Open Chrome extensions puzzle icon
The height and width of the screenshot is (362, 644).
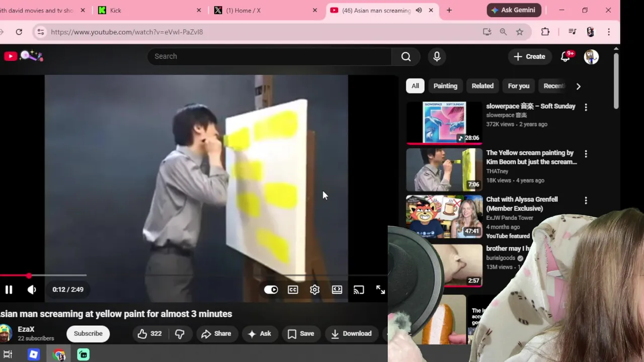(545, 32)
